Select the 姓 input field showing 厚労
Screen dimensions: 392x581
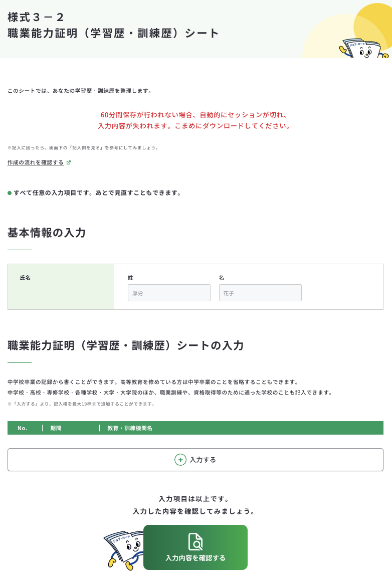pos(169,292)
